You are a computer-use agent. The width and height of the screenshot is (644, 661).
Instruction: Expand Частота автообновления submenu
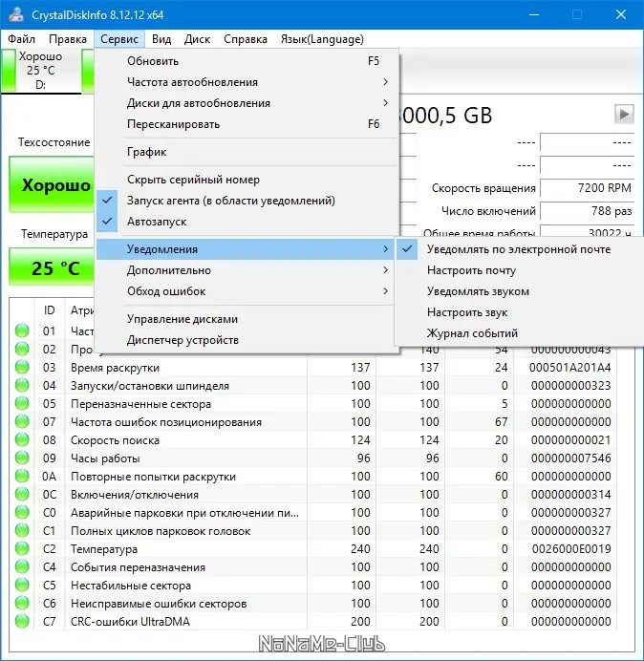coord(247,82)
